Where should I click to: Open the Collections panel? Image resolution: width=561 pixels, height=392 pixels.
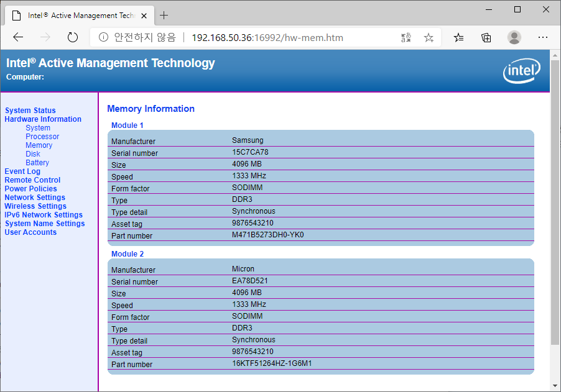click(x=486, y=37)
